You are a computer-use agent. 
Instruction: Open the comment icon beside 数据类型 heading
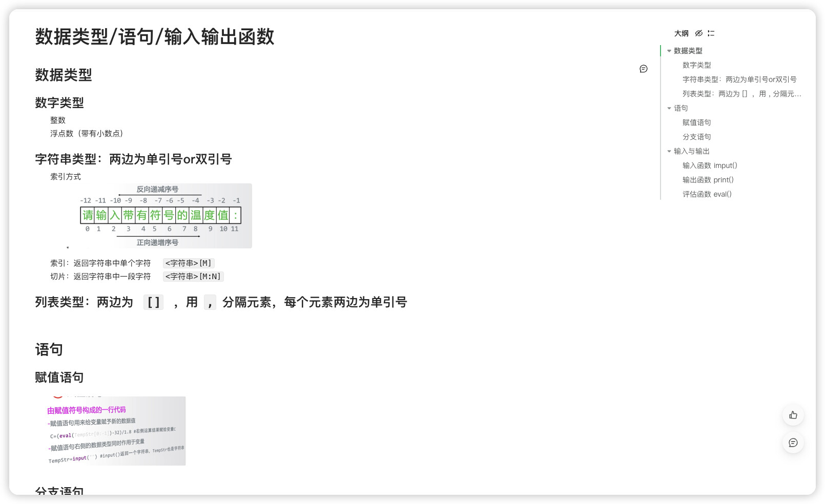pyautogui.click(x=644, y=69)
